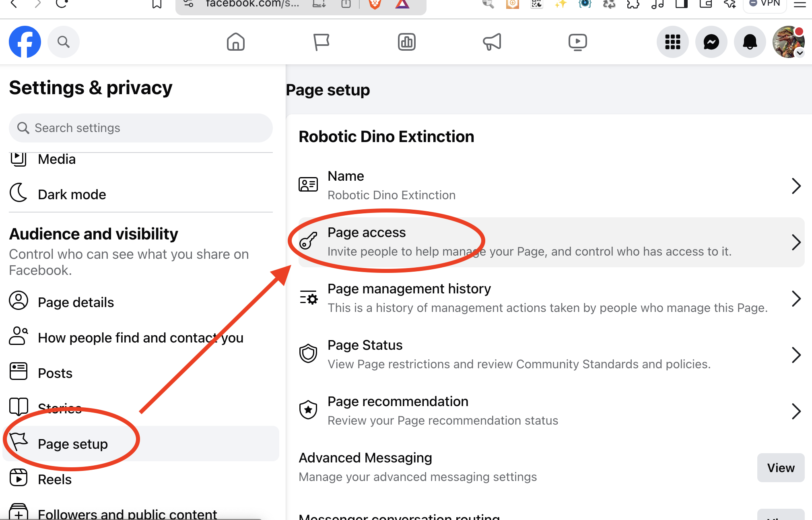Image resolution: width=812 pixels, height=520 pixels.
Task: Open the Video play icon
Action: (577, 42)
